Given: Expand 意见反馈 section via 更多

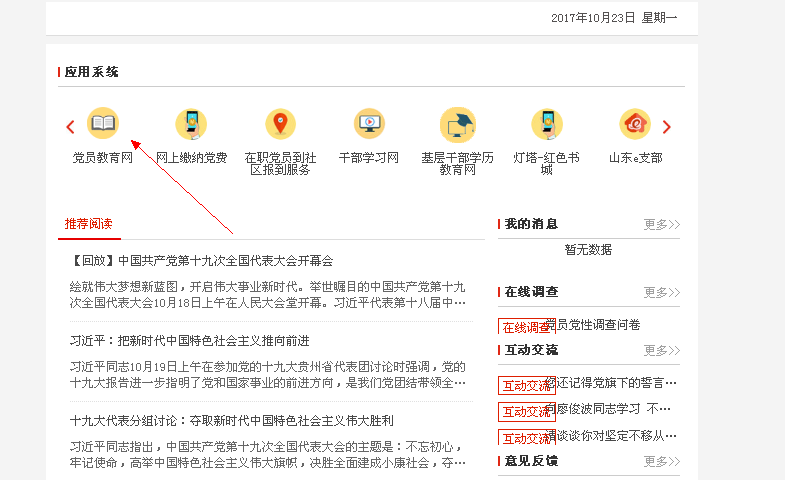Looking at the screenshot, I should pos(661,462).
